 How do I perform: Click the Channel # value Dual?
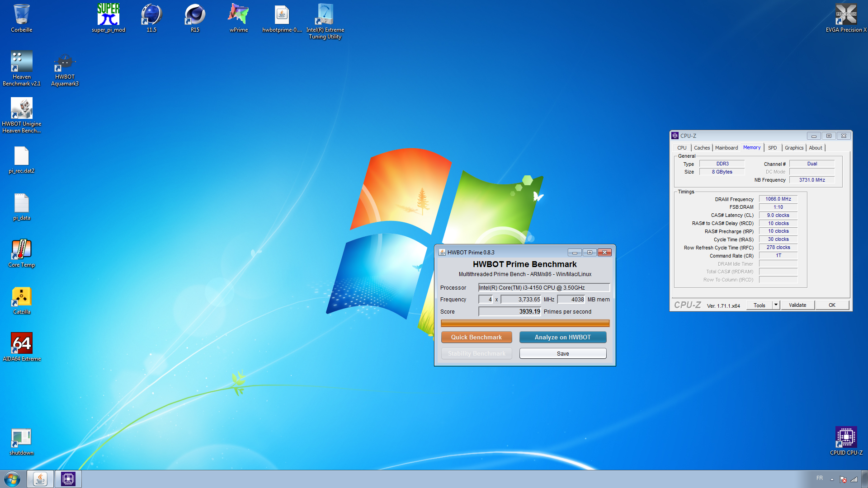coord(812,164)
